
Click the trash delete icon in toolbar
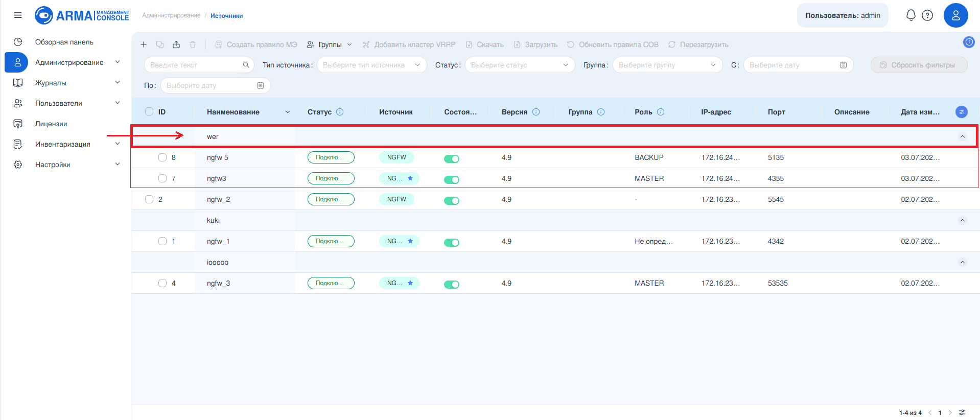coord(193,44)
